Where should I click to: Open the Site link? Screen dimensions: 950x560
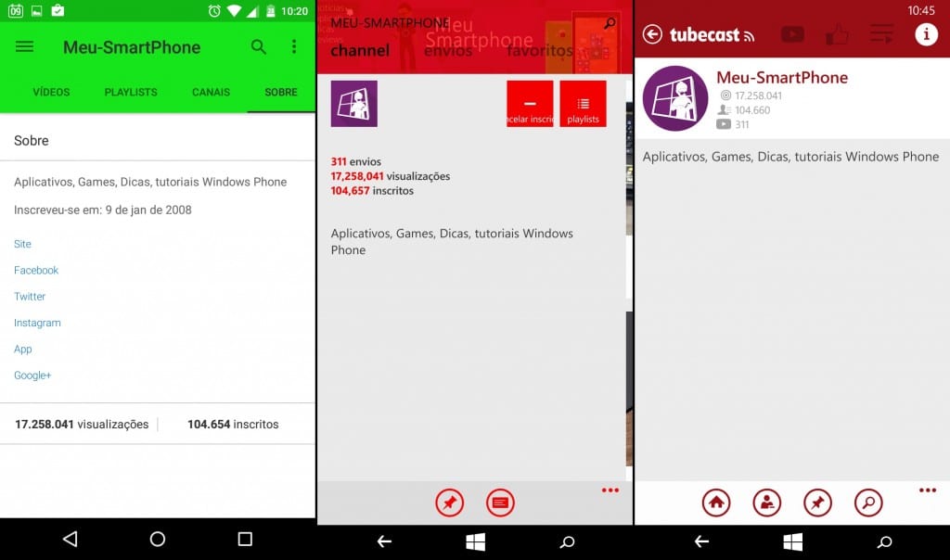click(22, 244)
